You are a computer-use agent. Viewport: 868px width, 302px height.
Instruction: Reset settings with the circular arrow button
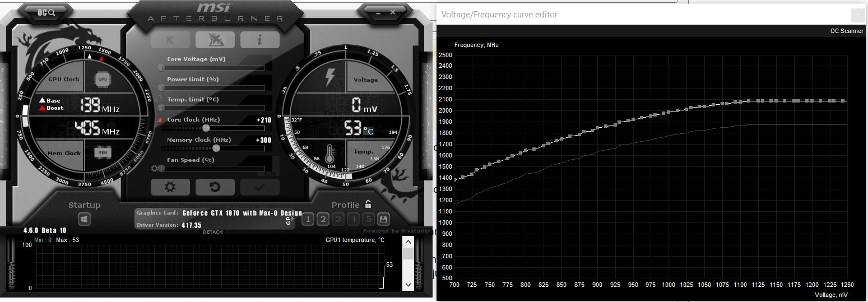(x=215, y=187)
